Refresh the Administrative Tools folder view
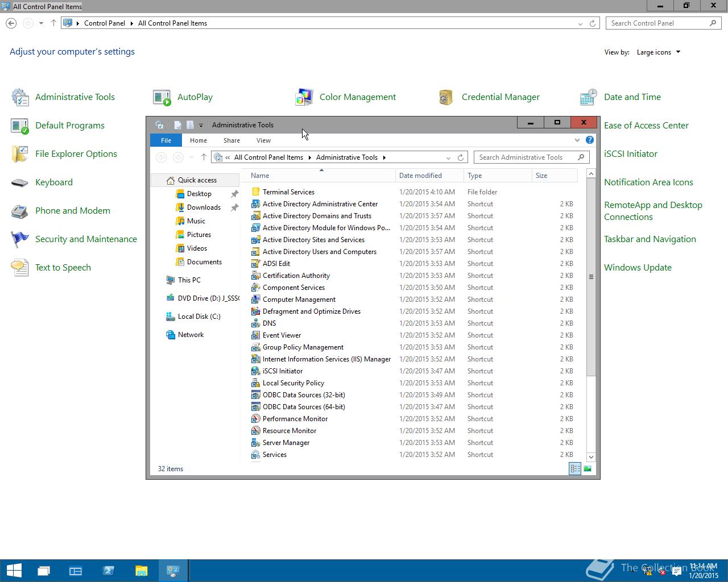The image size is (728, 582). [x=461, y=157]
